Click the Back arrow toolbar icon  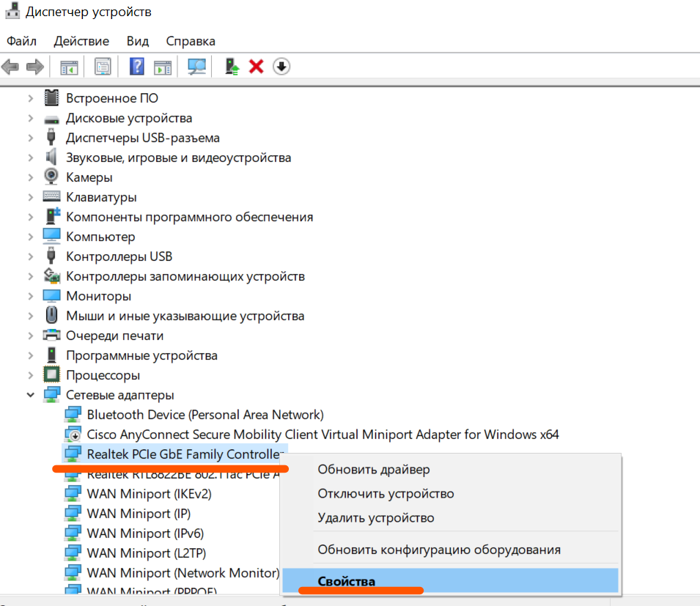(10, 67)
